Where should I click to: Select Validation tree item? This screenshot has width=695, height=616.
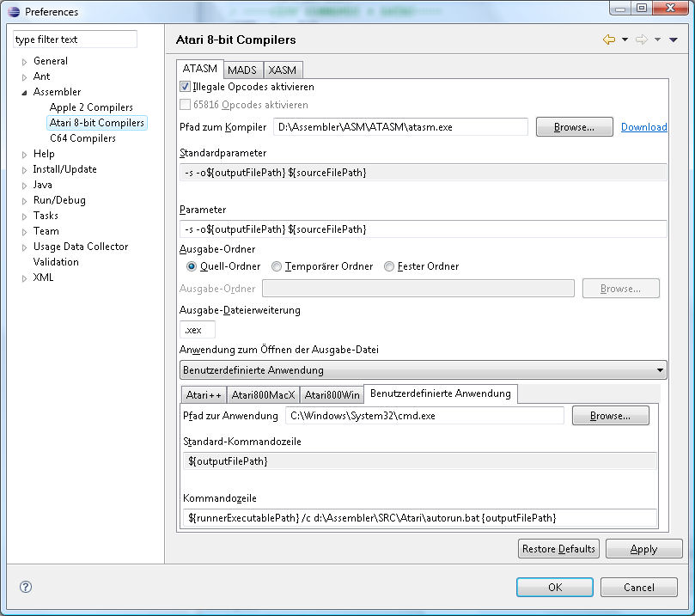[x=56, y=262]
